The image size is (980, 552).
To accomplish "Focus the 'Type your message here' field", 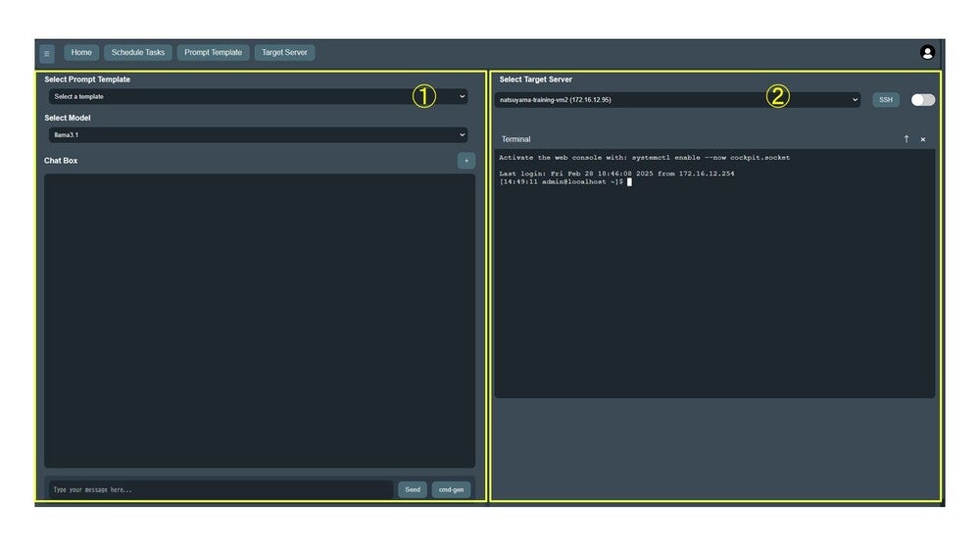I will coord(220,489).
